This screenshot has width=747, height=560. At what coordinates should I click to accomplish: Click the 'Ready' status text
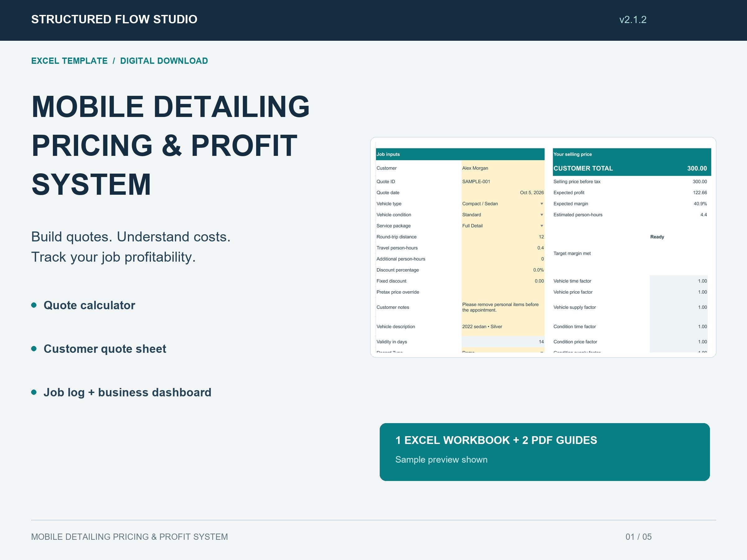click(x=657, y=237)
